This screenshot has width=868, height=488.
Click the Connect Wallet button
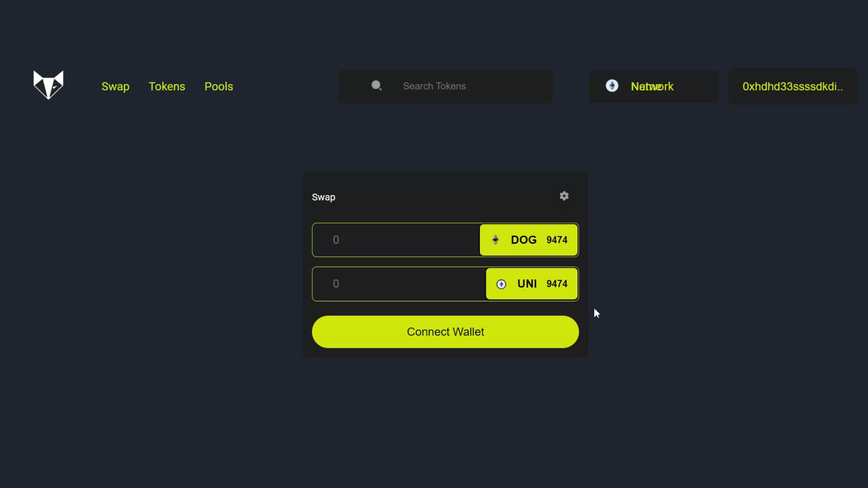pos(445,331)
